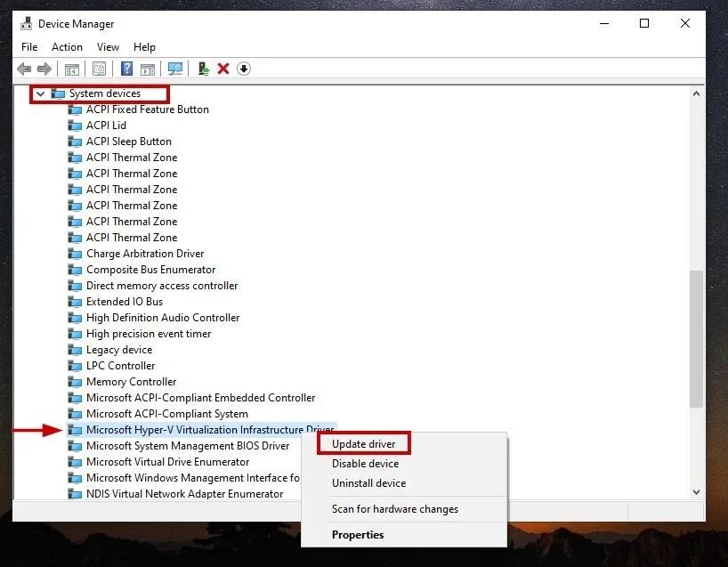Click the scrollbar down arrow
The image size is (728, 567).
pyautogui.click(x=696, y=491)
